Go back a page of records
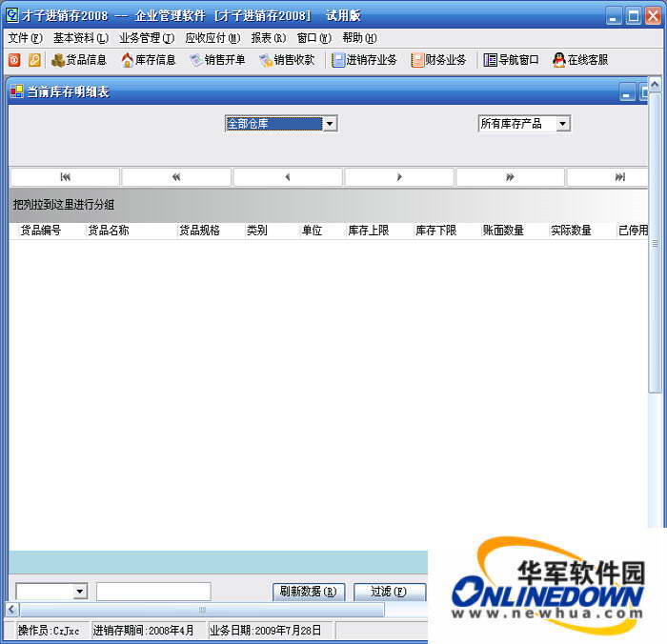This screenshot has height=644, width=667. 176,177
